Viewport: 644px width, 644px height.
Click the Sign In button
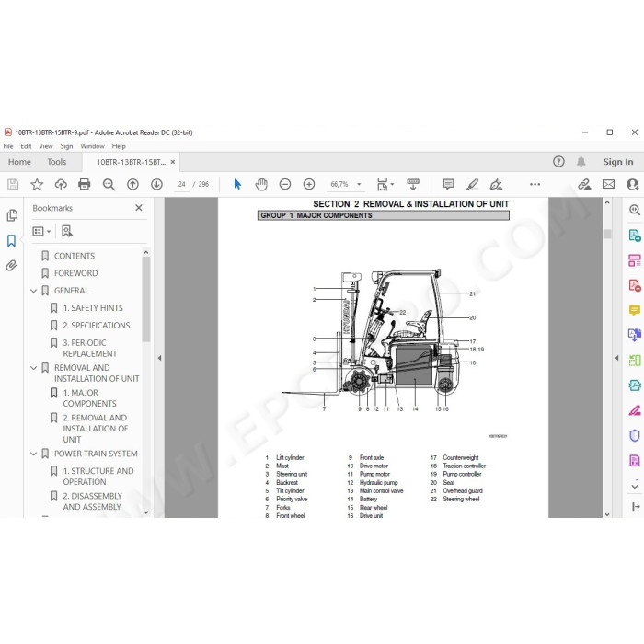(x=617, y=162)
